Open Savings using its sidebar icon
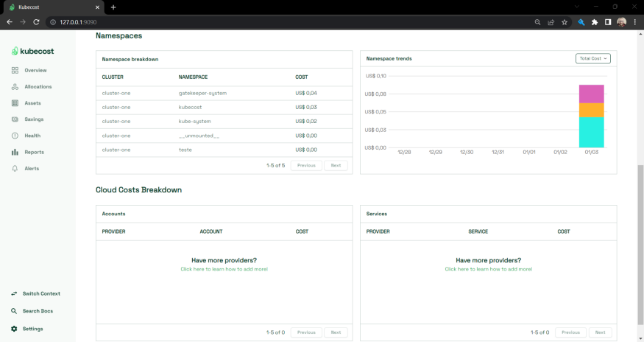644x342 pixels. pyautogui.click(x=15, y=119)
